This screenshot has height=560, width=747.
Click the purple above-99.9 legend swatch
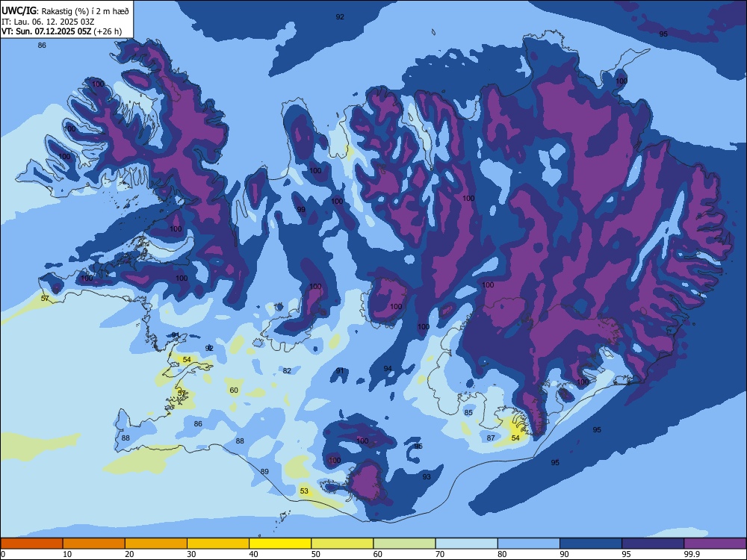pyautogui.click(x=715, y=544)
